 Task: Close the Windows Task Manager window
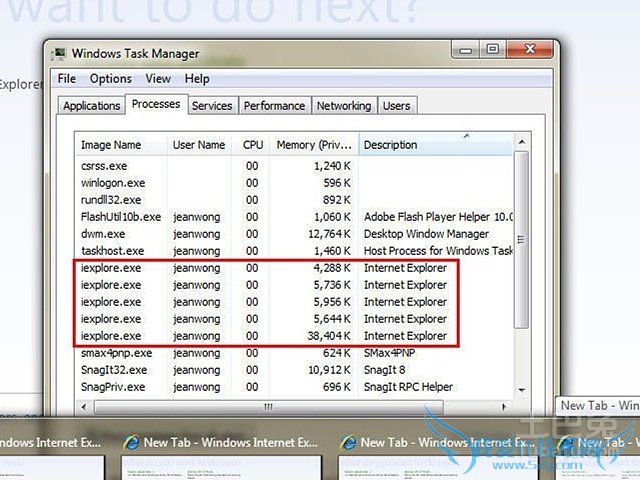click(x=530, y=50)
